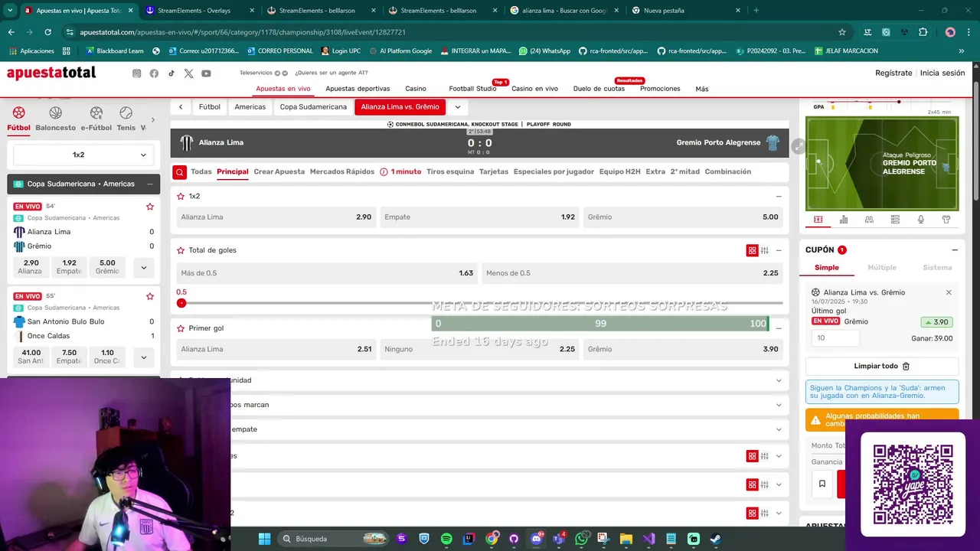This screenshot has height=551, width=980.
Task: Select the Múltiple coupon tab
Action: (882, 268)
